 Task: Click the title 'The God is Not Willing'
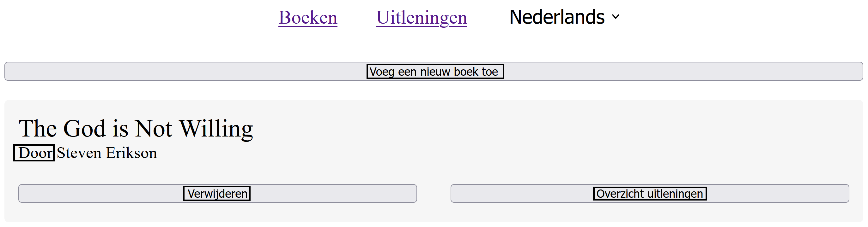[136, 128]
